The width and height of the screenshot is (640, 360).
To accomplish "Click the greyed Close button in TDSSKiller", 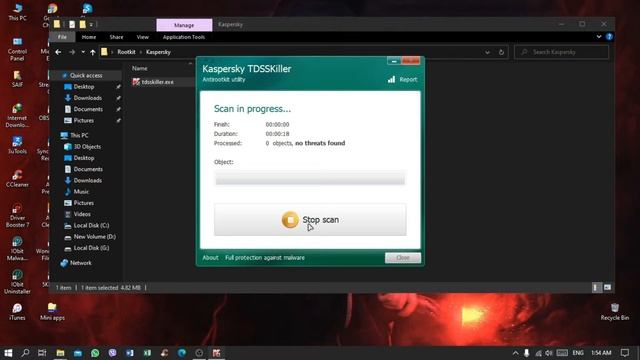I will [x=403, y=258].
